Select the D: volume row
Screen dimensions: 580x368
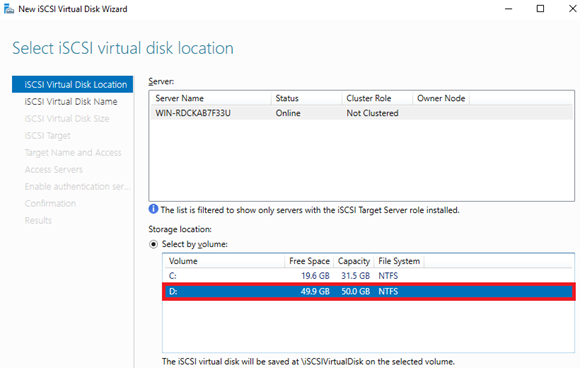(x=368, y=291)
